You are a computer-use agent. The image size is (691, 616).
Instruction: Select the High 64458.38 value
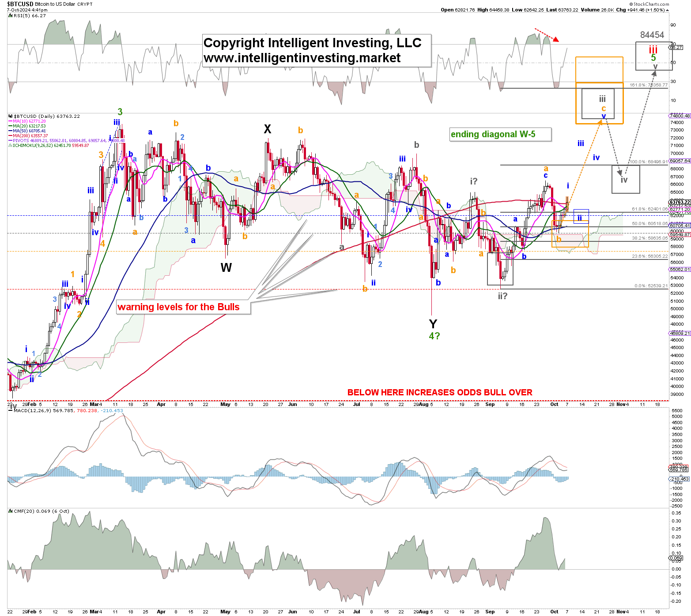493,10
